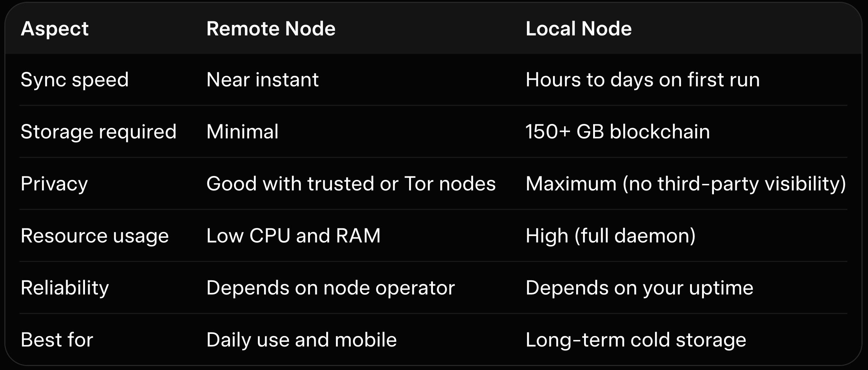This screenshot has height=370, width=868.
Task: Click Good with trusted or Tor nodes
Action: 351,184
